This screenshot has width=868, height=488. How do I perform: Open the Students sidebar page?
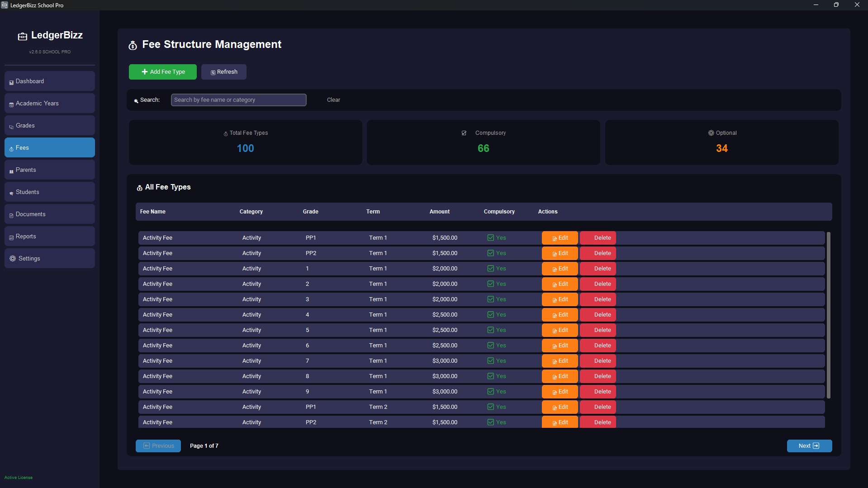point(50,192)
